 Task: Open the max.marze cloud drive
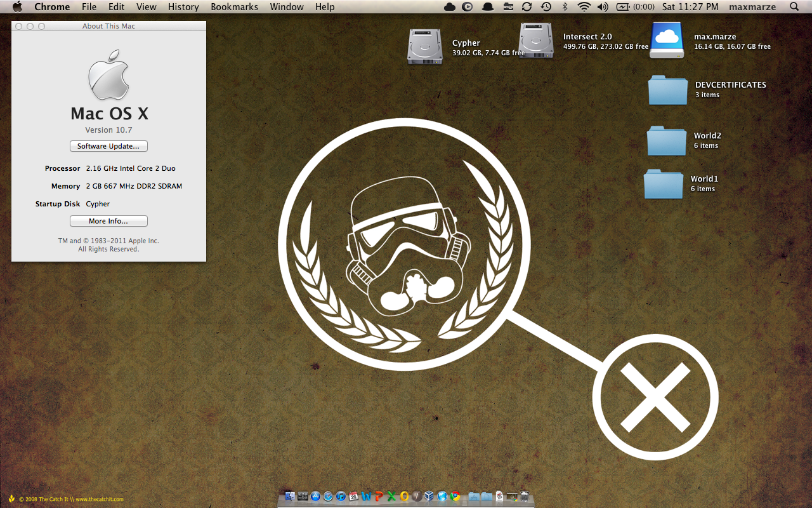point(667,41)
